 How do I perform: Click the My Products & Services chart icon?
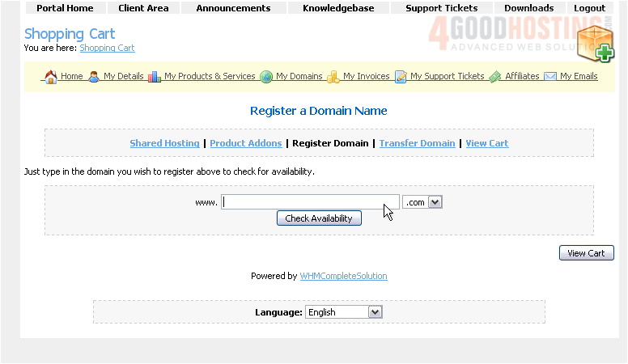154,77
